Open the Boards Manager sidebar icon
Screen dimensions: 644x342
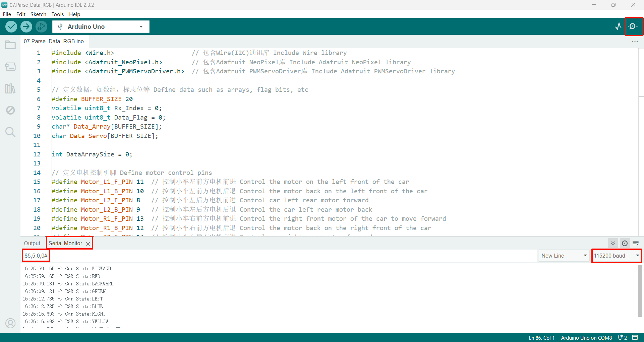10,67
